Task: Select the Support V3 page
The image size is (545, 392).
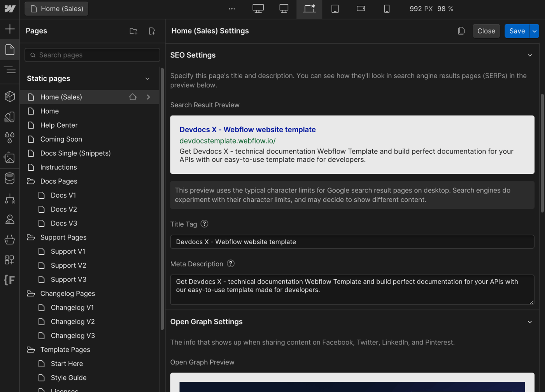Action: pos(89,280)
